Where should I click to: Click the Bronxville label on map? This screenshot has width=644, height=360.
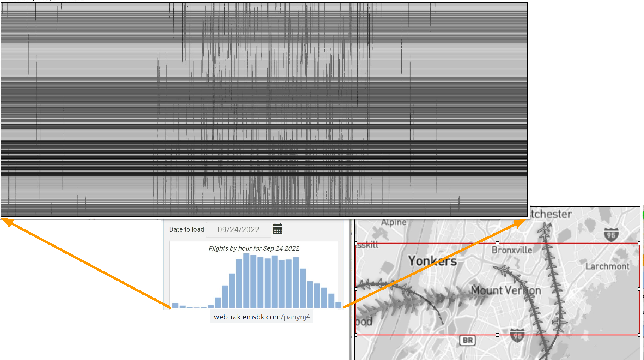click(512, 250)
